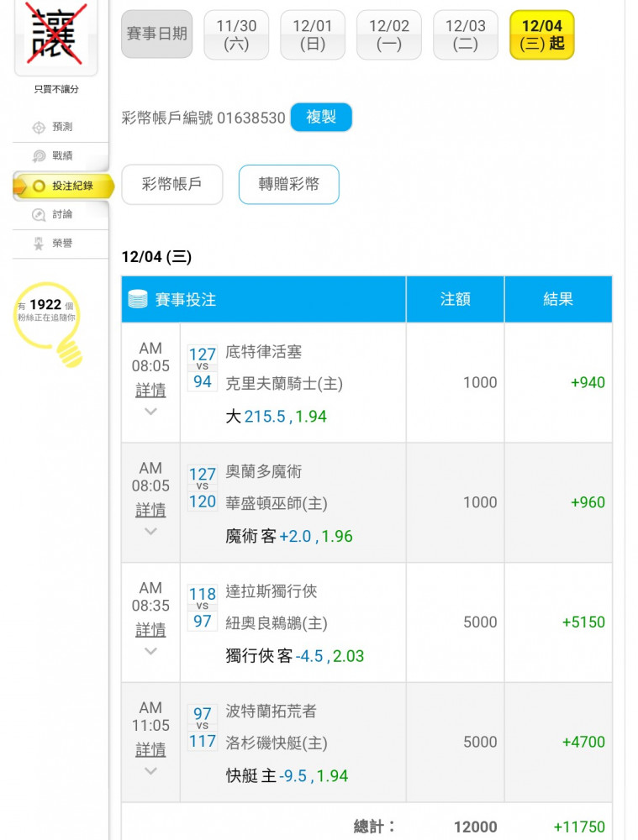638x840 pixels.
Task: Click the 榮譽 medal icon in sidebar
Action: point(39,244)
